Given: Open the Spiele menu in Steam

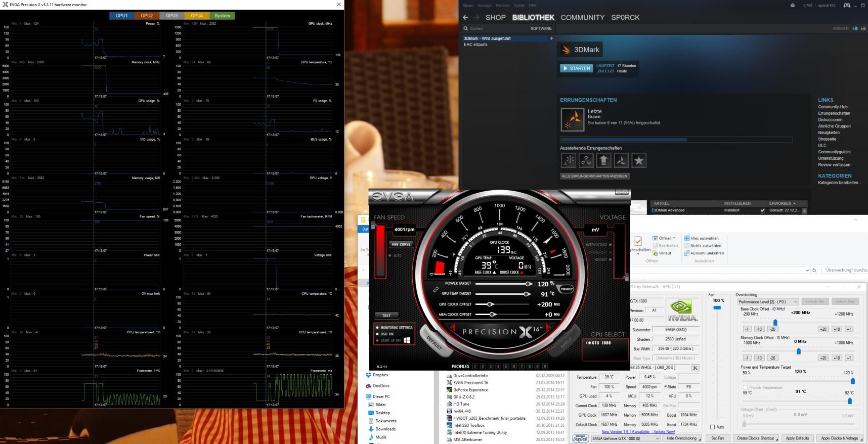Looking at the screenshot, I should click(519, 6).
